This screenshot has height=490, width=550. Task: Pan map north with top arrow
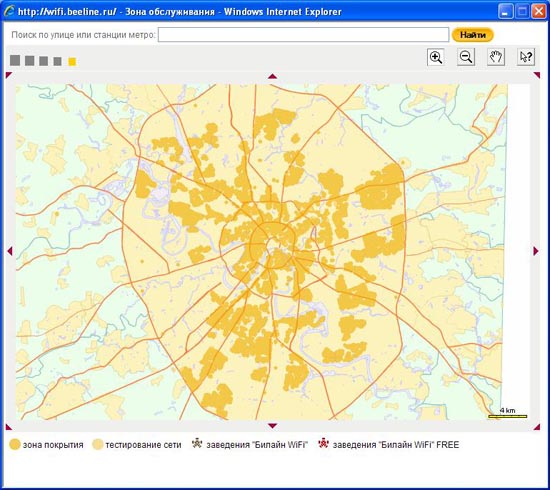coord(273,76)
